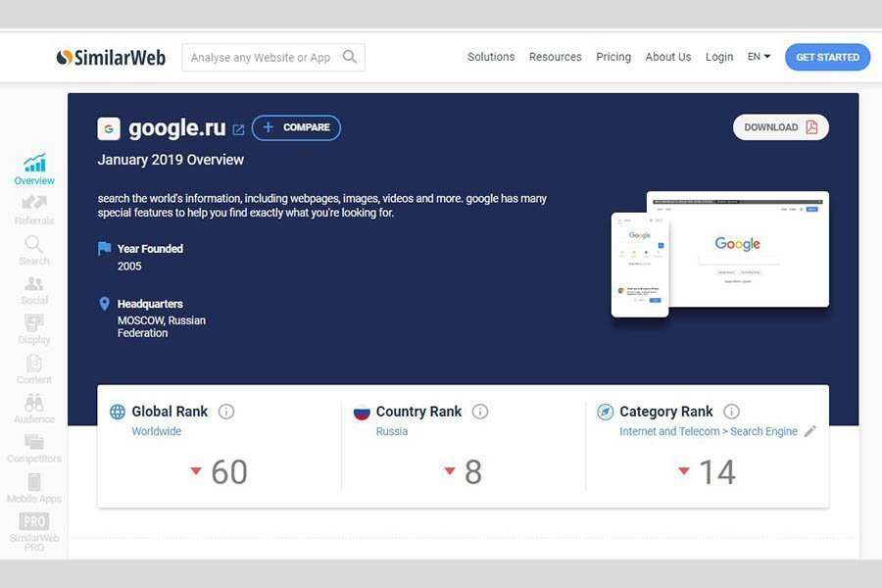Select Content in the sidebar
Screen dimensions: 882x588
(33, 369)
